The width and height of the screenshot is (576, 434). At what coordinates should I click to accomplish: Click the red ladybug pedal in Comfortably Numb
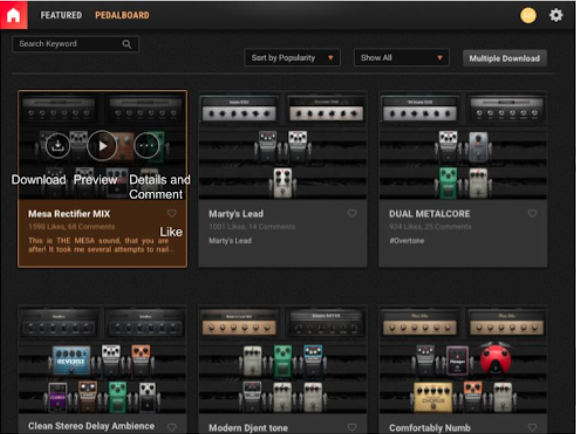click(x=496, y=358)
